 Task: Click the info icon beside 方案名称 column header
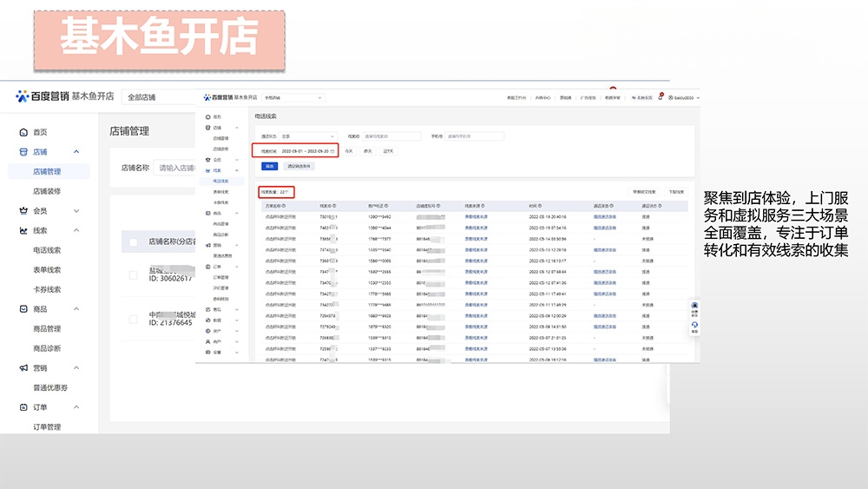coord(284,206)
